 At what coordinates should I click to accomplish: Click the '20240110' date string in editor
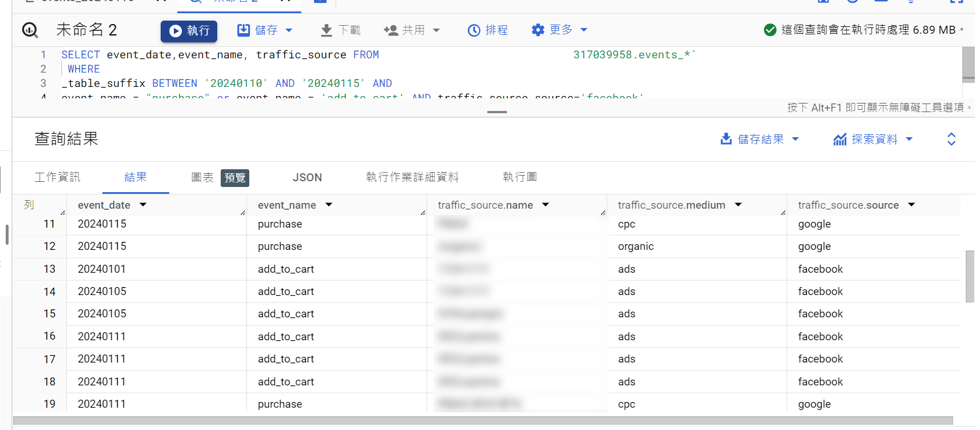pos(236,83)
